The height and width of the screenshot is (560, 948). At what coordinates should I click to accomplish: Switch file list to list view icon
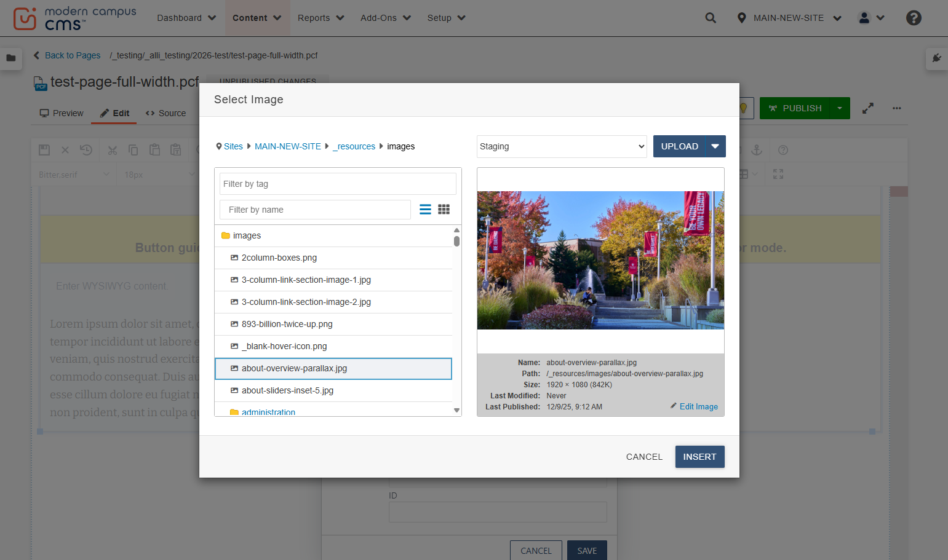pyautogui.click(x=425, y=210)
